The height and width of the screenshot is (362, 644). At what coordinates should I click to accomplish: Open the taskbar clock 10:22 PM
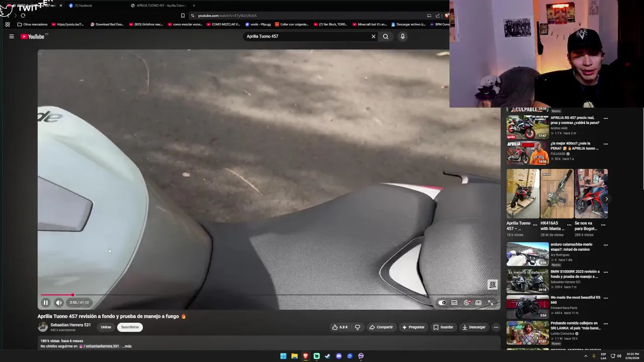tap(633, 356)
